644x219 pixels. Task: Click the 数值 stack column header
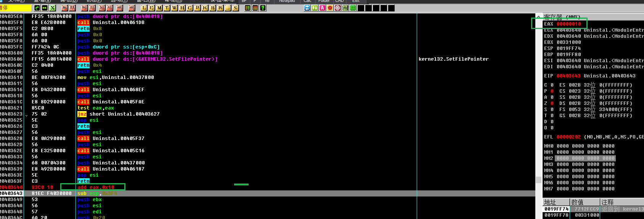click(585, 202)
